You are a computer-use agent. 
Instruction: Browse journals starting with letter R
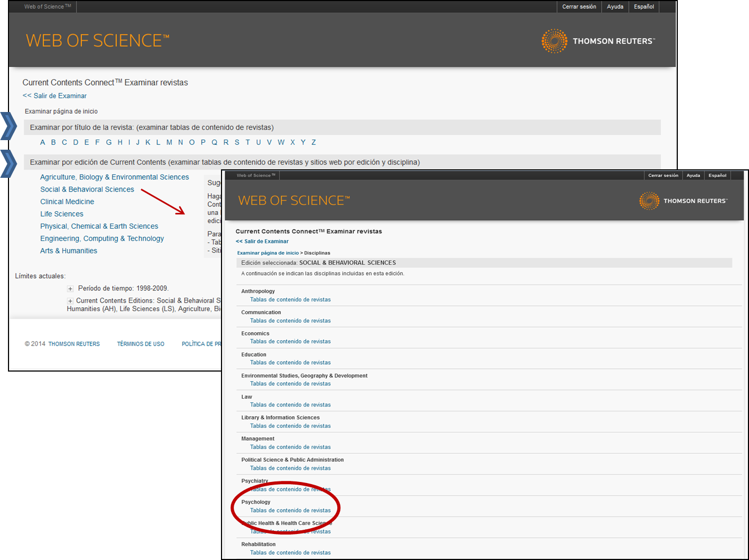[x=226, y=142]
